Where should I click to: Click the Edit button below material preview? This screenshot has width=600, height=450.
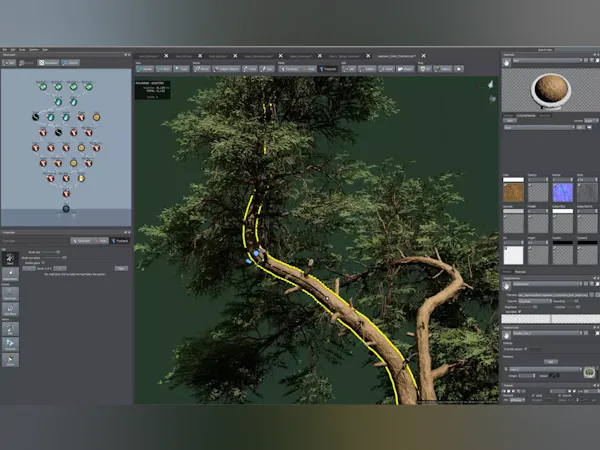(509, 121)
